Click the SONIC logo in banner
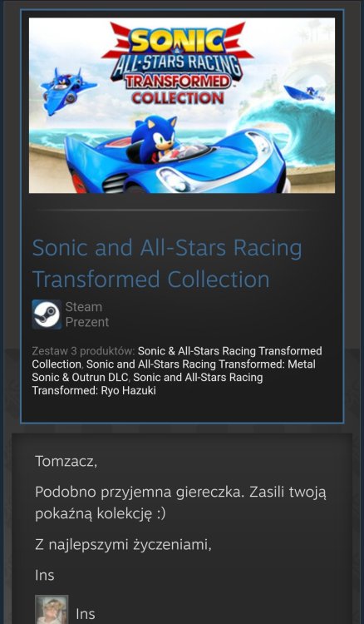The height and width of the screenshot is (624, 364). (177, 41)
